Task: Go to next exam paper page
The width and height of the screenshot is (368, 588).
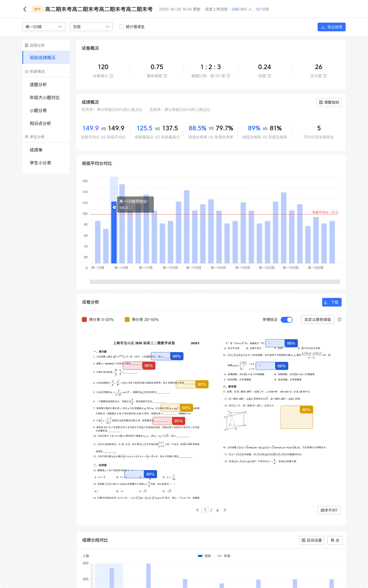Action: [x=225, y=510]
